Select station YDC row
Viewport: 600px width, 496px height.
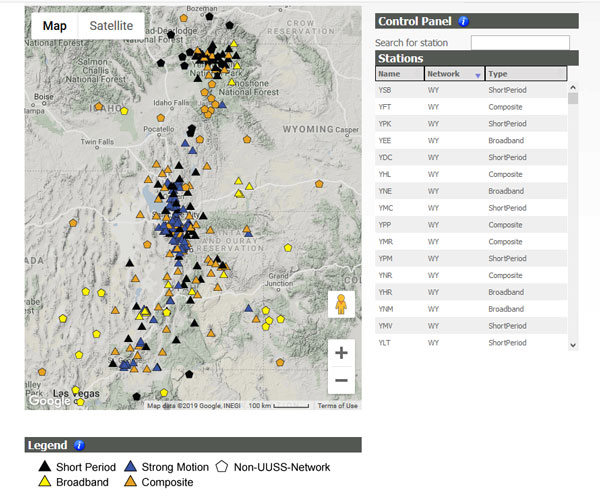click(471, 157)
